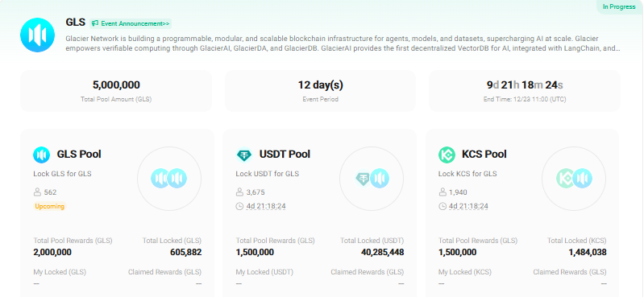Click End Time: 12/23 11:00 (UTC) text
Screen dimensions: 644x297
pos(525,99)
